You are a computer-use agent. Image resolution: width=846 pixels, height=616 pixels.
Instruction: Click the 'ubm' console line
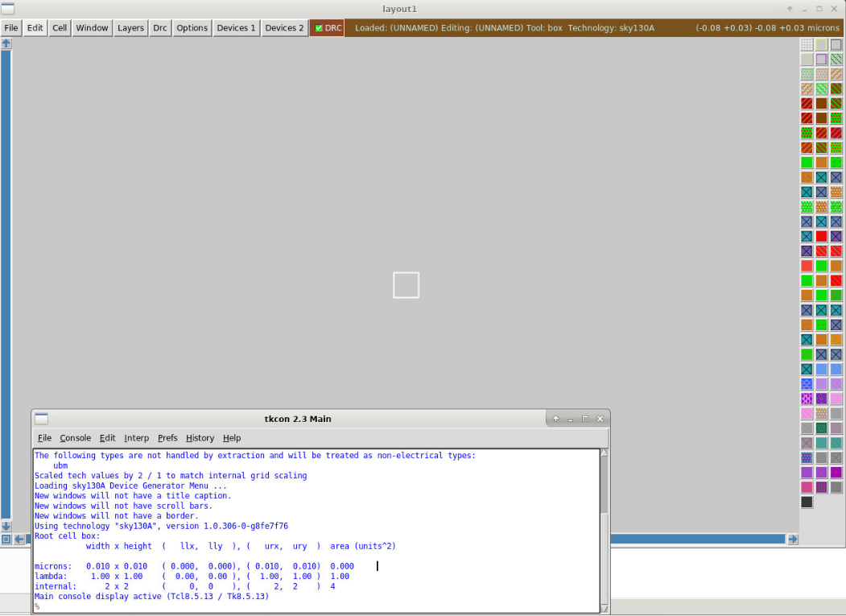pyautogui.click(x=60, y=465)
